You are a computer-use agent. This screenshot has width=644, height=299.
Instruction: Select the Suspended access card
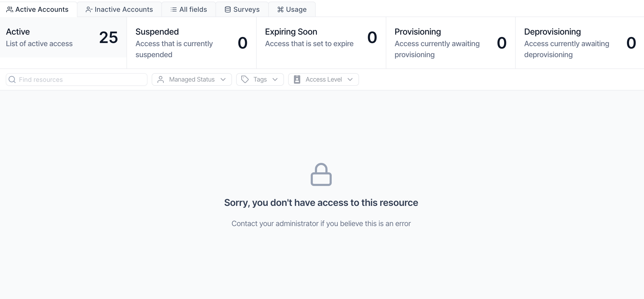(192, 43)
